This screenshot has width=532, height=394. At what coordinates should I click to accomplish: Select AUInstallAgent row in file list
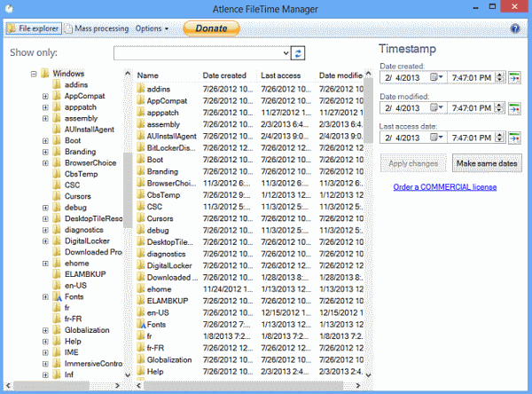250,136
